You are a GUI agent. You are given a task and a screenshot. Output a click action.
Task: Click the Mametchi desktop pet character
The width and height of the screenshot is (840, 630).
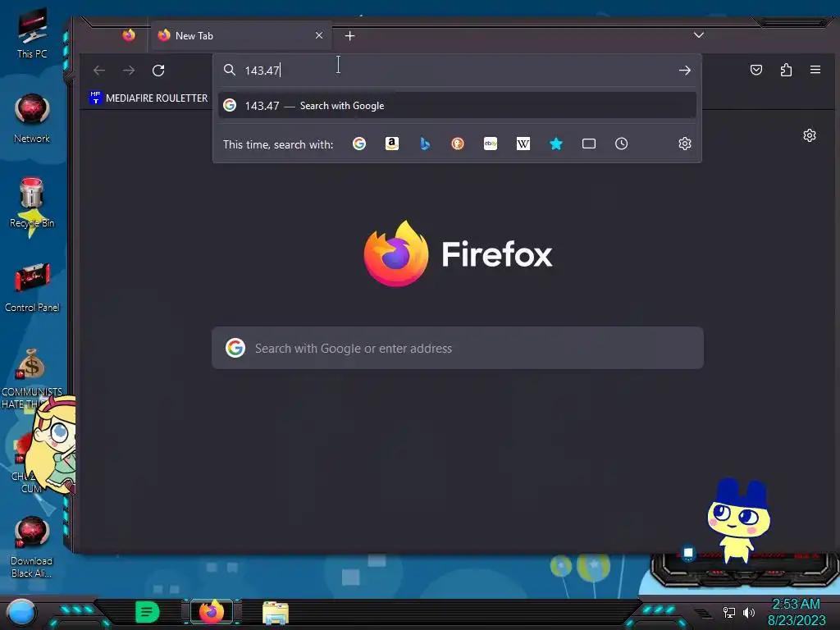pyautogui.click(x=739, y=519)
